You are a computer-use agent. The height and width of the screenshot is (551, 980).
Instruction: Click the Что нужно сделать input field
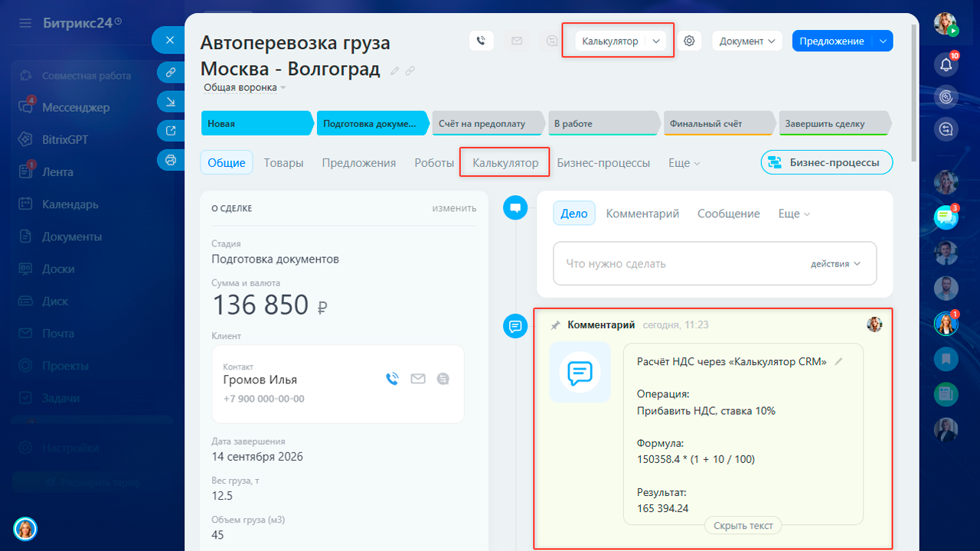click(715, 263)
